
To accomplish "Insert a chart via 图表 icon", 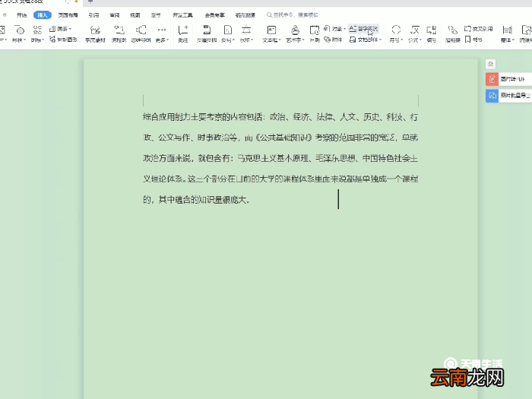I will coord(60,29).
